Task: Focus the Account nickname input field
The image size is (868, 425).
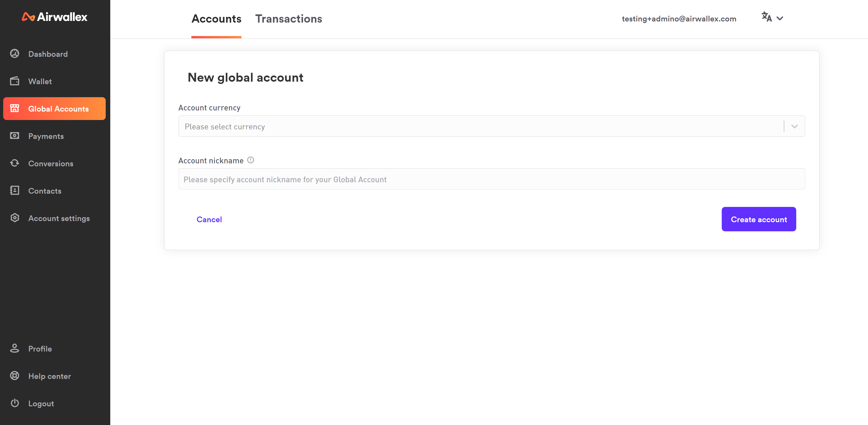Action: coord(491,180)
